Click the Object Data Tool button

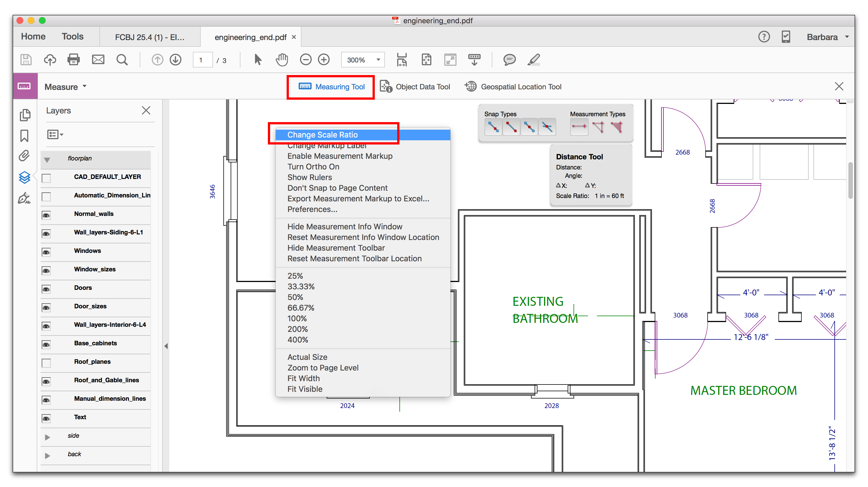pyautogui.click(x=415, y=87)
